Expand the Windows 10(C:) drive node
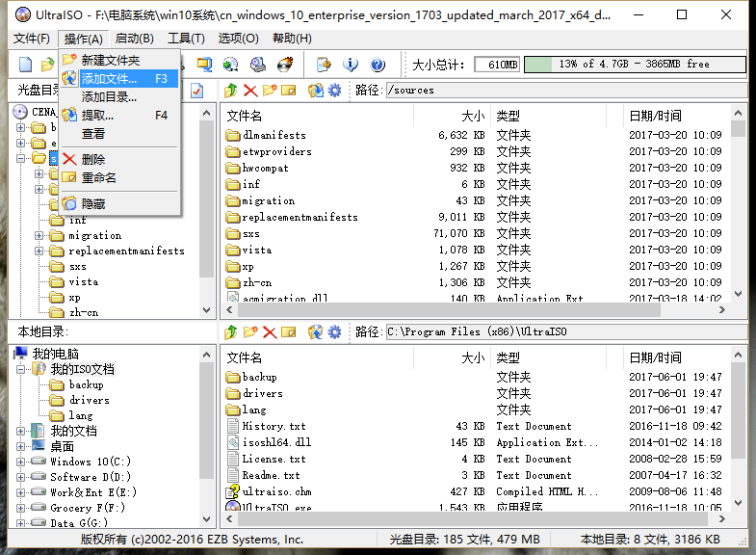 [21, 462]
